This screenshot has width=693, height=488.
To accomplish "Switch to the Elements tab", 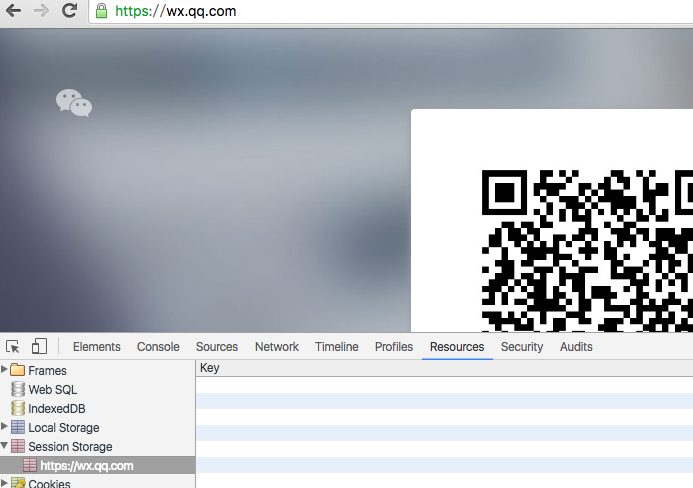I will (97, 347).
